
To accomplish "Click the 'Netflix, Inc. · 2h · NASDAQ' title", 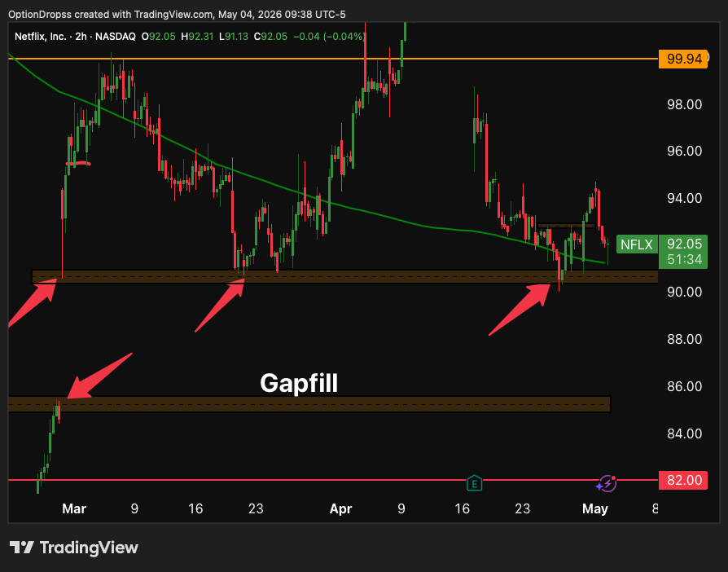I will [x=75, y=36].
